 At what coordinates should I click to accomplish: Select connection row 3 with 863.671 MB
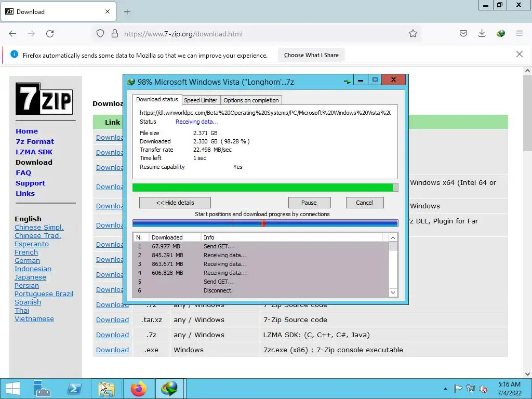(261, 264)
